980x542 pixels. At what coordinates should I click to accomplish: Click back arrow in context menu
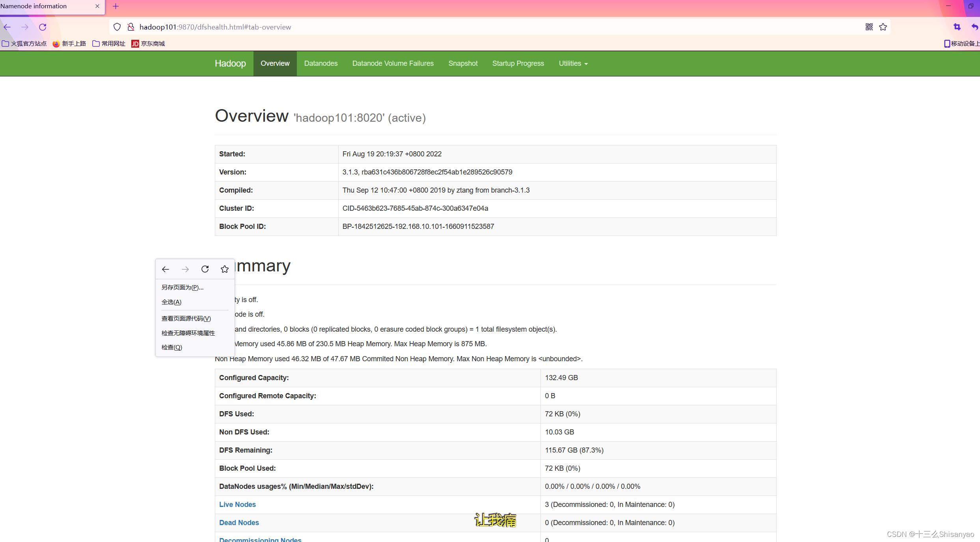(x=166, y=269)
